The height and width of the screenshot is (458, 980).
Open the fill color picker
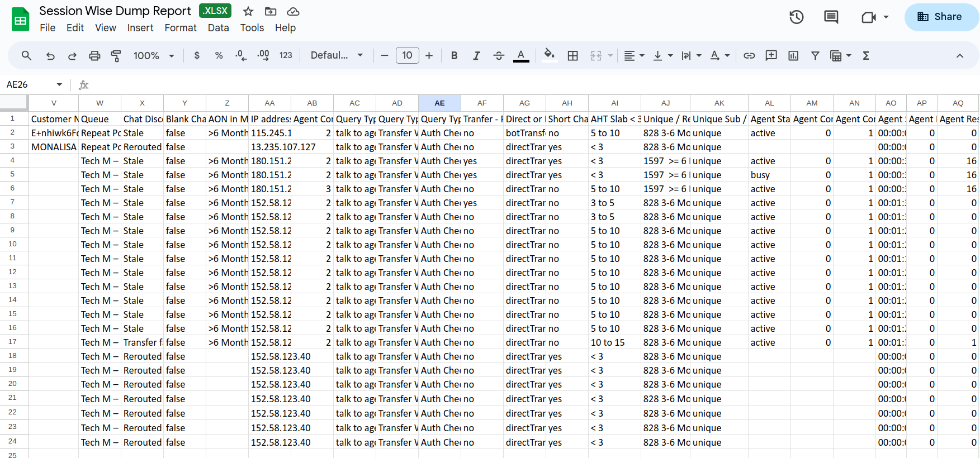549,56
